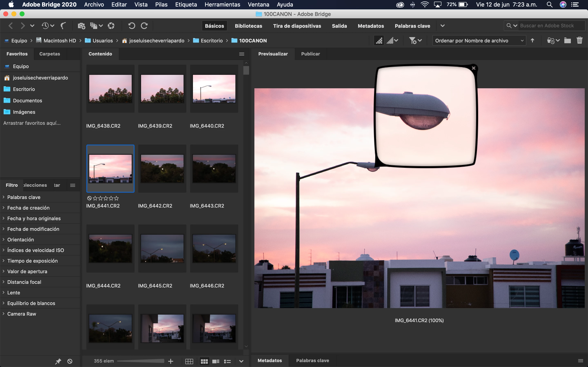Screen dimensions: 588x367
Task: Close the loupe magnifier on preview
Action: click(x=473, y=68)
